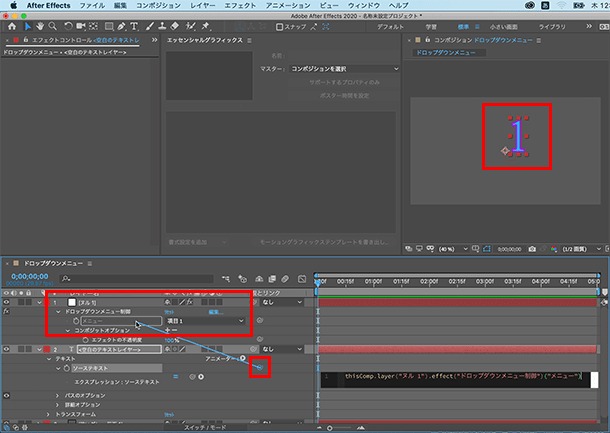The width and height of the screenshot is (610, 433).
Task: Hide the 空白のテキストレイヤー layer with its eye icon
Action: (x=6, y=349)
